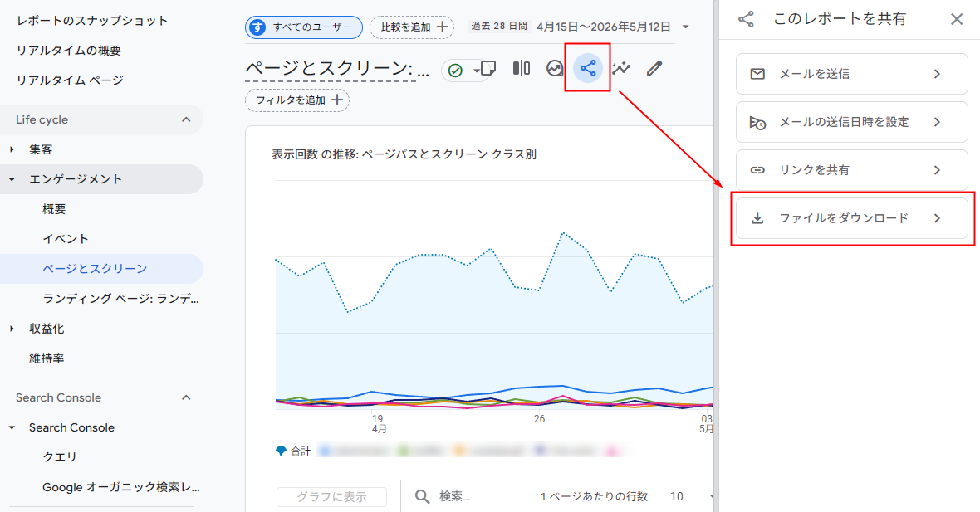The height and width of the screenshot is (512, 980).
Task: Click chevron on ファイルをダウンロード row
Action: [937, 218]
